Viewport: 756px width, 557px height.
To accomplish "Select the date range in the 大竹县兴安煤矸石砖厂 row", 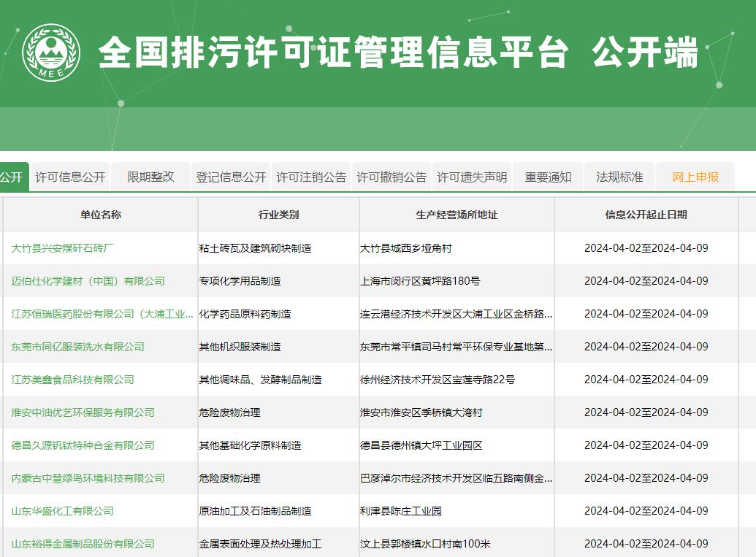I will pyautogui.click(x=646, y=248).
